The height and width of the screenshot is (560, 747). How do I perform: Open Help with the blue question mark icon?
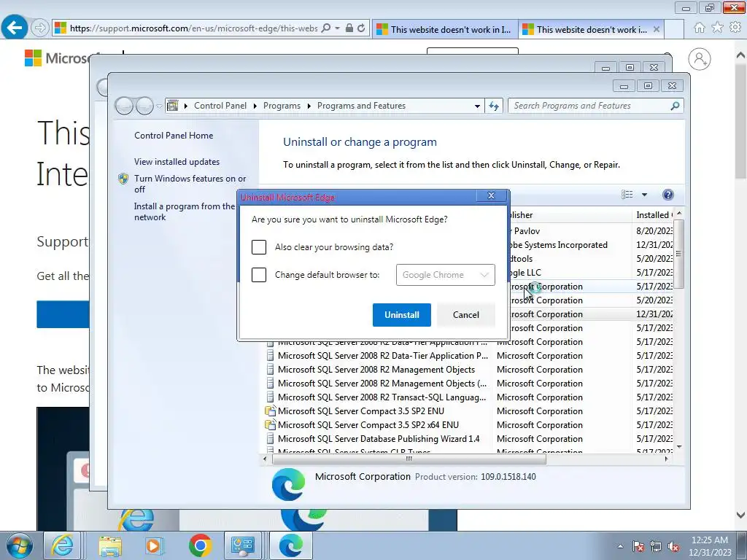coord(668,194)
